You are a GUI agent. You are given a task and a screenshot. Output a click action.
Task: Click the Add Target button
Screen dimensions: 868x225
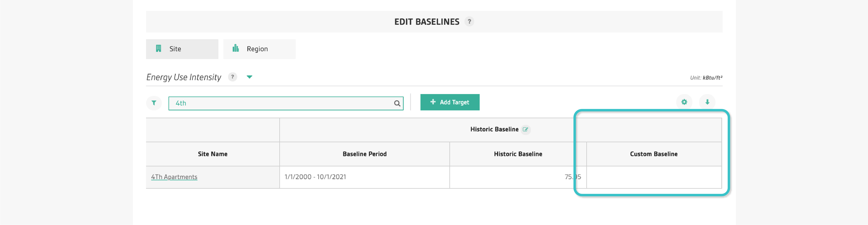point(450,102)
